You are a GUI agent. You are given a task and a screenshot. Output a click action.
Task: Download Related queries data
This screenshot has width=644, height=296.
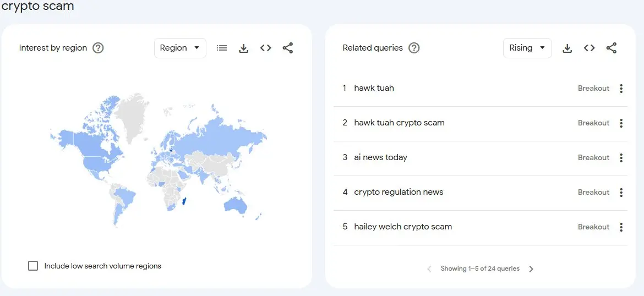pos(567,48)
